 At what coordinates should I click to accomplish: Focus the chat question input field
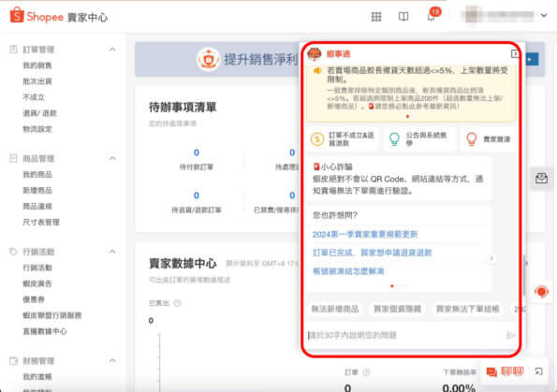click(x=405, y=335)
